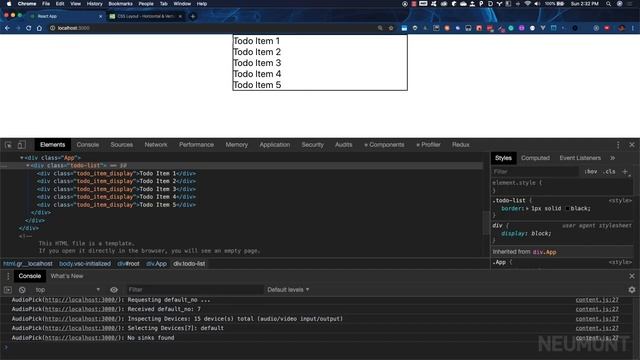Open the Security tab
Viewport: 640px width, 360px height.
pos(313,145)
